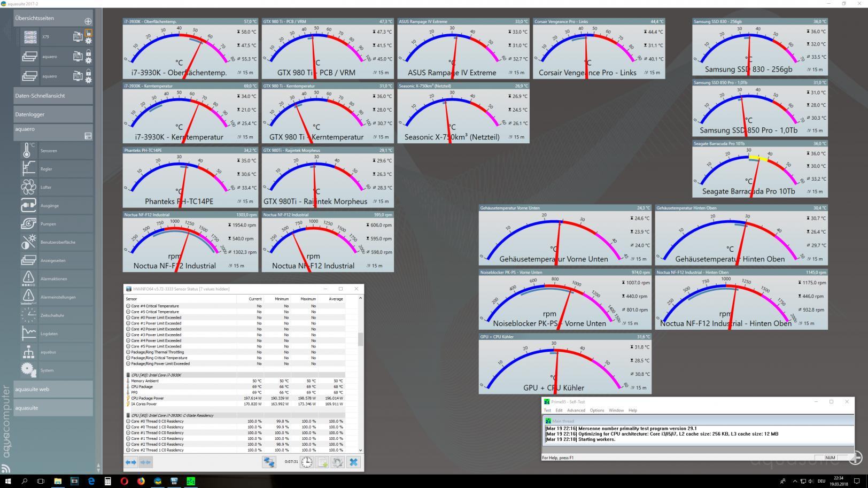Open the X79 page settings gear

click(x=89, y=41)
